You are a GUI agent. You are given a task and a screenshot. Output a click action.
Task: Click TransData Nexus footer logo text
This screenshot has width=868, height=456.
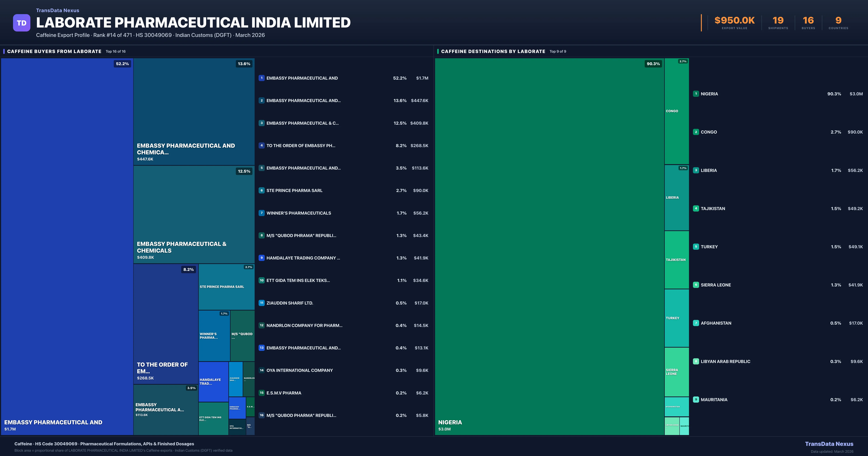[x=829, y=444]
